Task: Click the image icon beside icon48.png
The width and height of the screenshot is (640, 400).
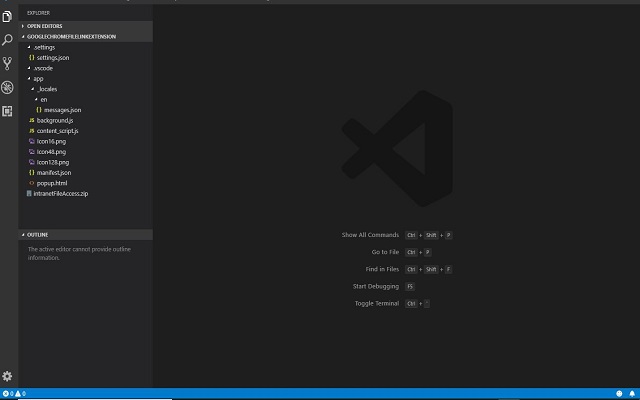Action: (31, 151)
